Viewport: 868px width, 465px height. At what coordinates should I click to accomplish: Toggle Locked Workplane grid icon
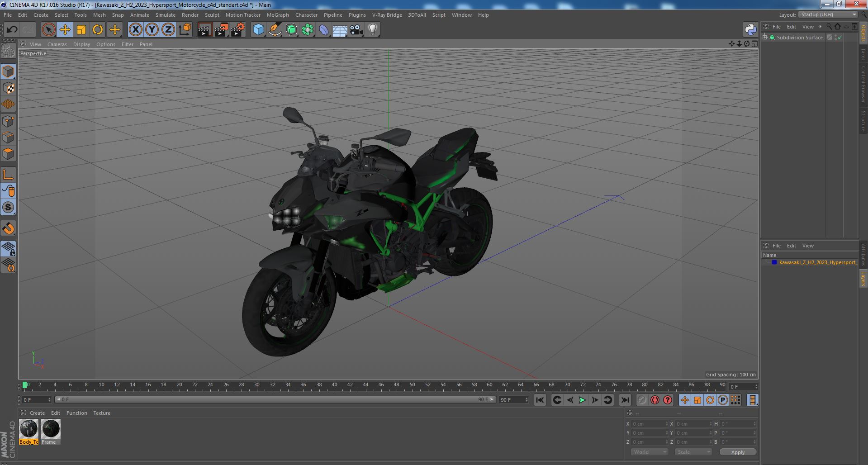tap(8, 248)
